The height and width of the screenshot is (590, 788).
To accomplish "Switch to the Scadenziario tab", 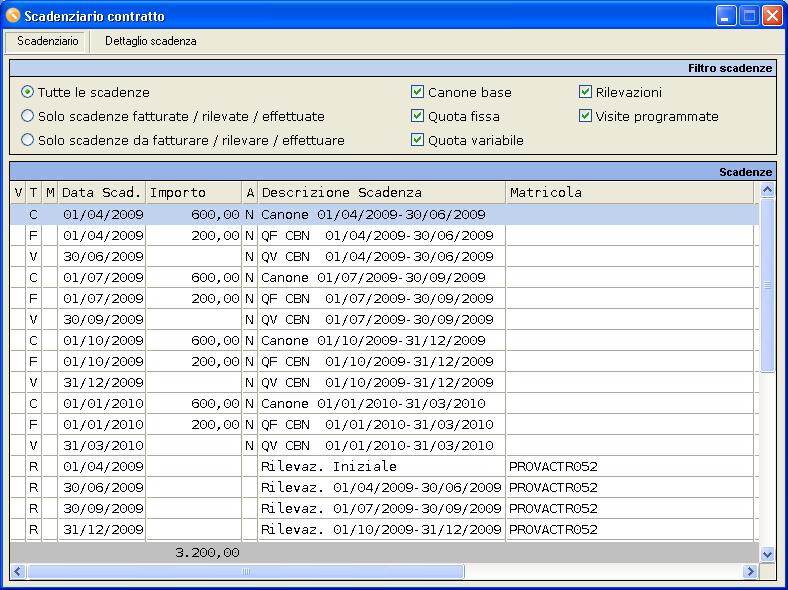I will (x=48, y=41).
